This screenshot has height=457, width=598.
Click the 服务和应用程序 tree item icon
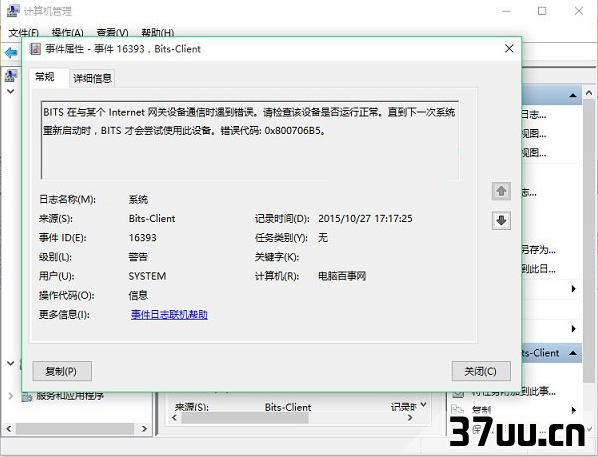(x=26, y=397)
